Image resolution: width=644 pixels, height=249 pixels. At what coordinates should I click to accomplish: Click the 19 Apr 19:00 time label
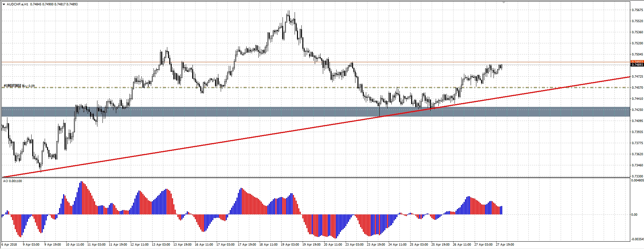[x=311, y=245]
